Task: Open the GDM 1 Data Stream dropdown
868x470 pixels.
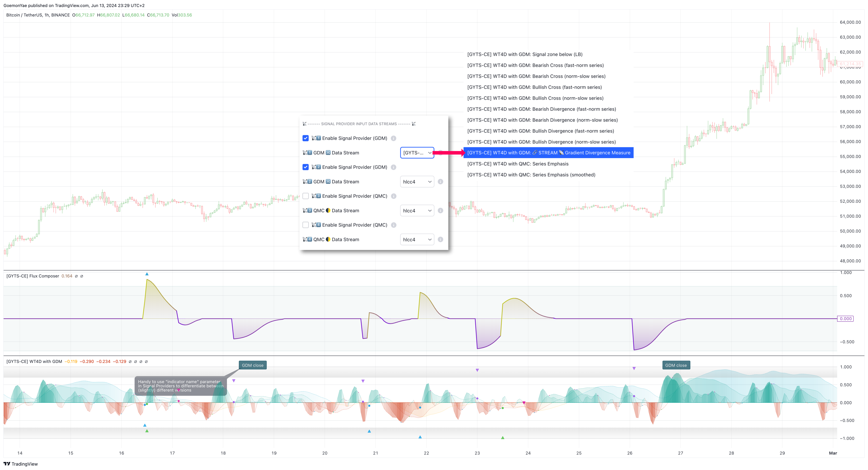Action: coord(417,153)
